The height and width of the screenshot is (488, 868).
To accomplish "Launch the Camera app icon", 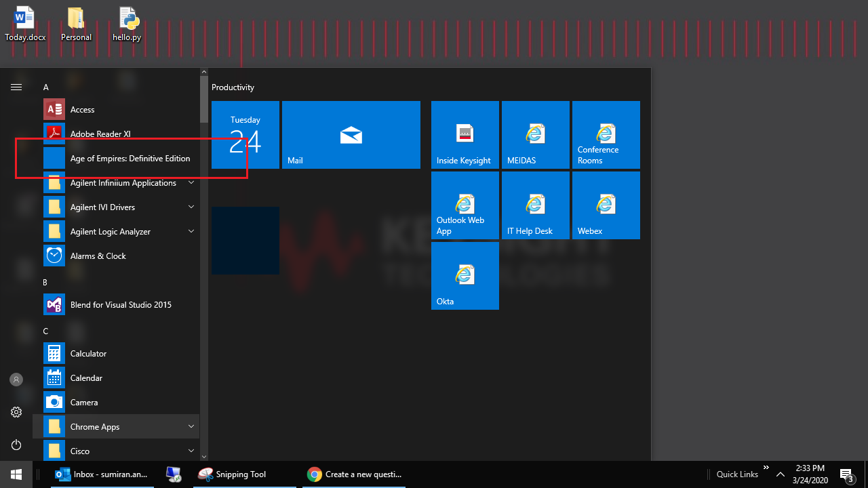I will pyautogui.click(x=54, y=403).
